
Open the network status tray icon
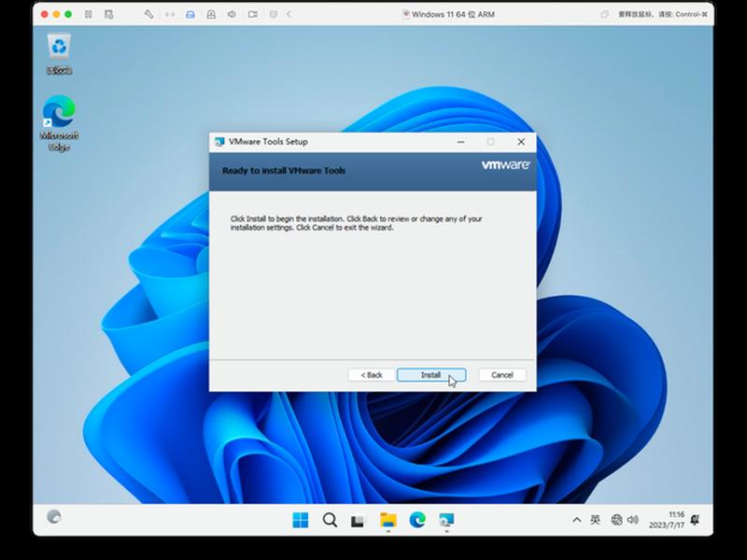coord(616,520)
